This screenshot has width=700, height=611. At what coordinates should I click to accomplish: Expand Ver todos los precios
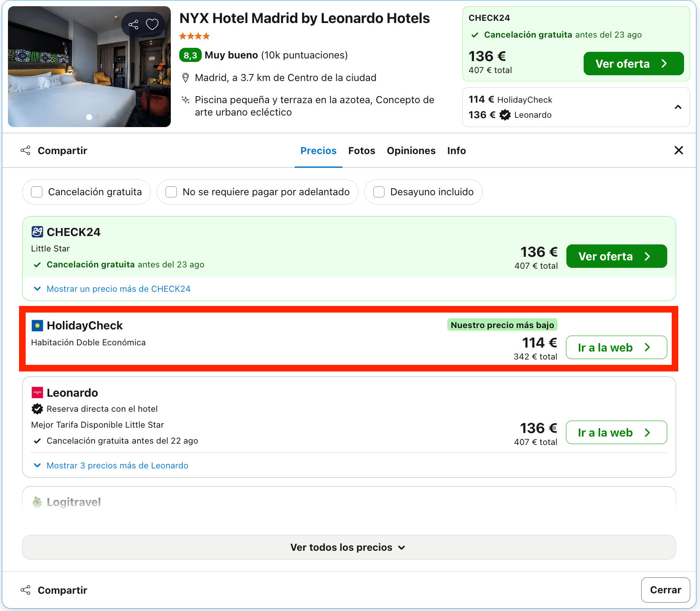coord(349,548)
